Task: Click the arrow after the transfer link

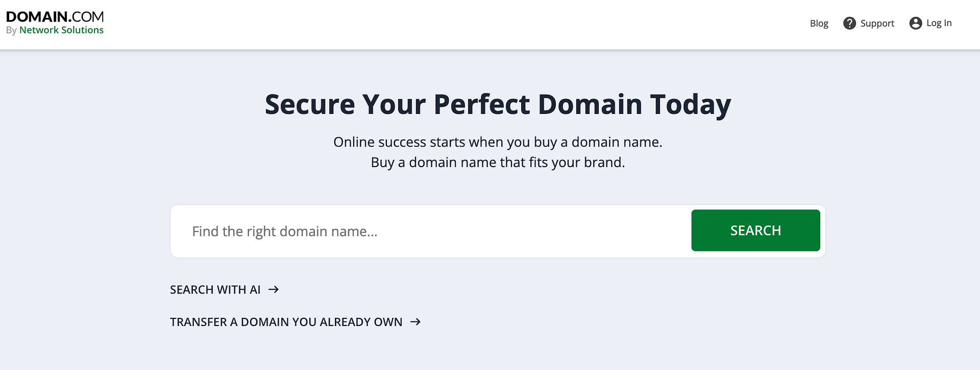Action: [x=415, y=322]
